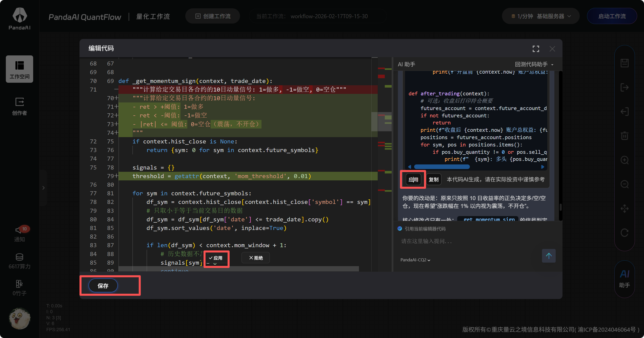Open the PandaAI-CQ2 model selector
The width and height of the screenshot is (644, 338).
(x=415, y=260)
